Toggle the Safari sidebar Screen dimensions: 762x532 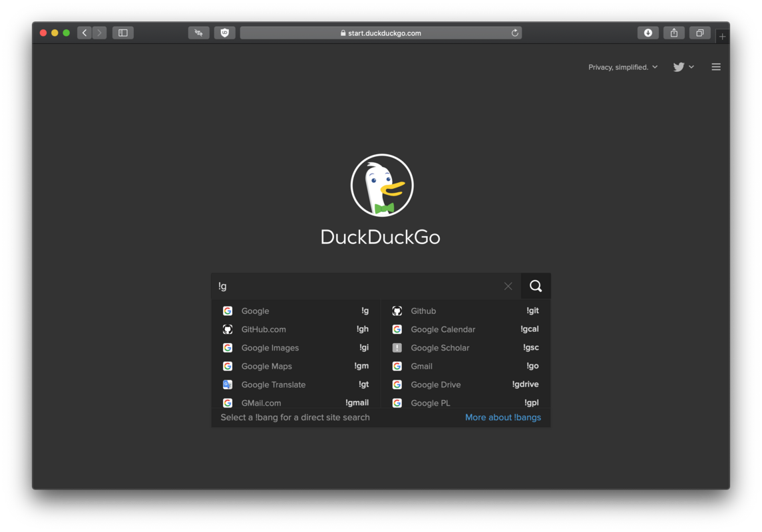click(x=123, y=33)
